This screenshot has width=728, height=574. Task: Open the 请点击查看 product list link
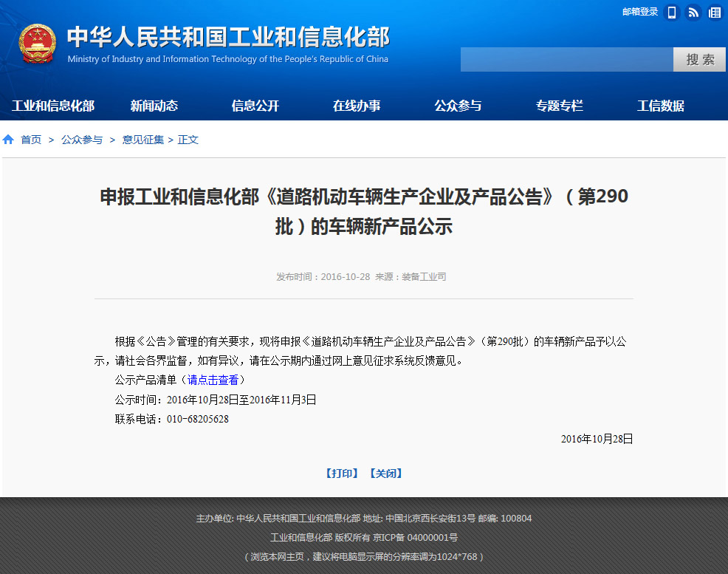tap(213, 380)
